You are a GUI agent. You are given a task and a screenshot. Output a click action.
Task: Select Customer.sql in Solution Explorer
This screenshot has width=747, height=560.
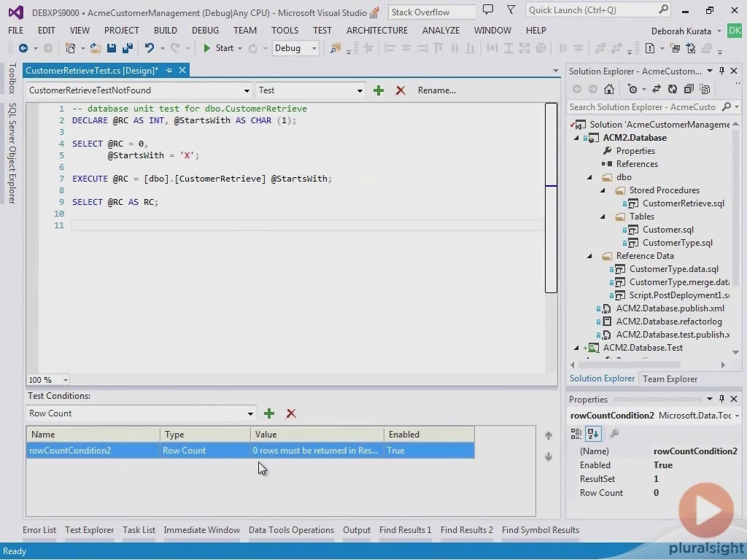[x=668, y=230]
